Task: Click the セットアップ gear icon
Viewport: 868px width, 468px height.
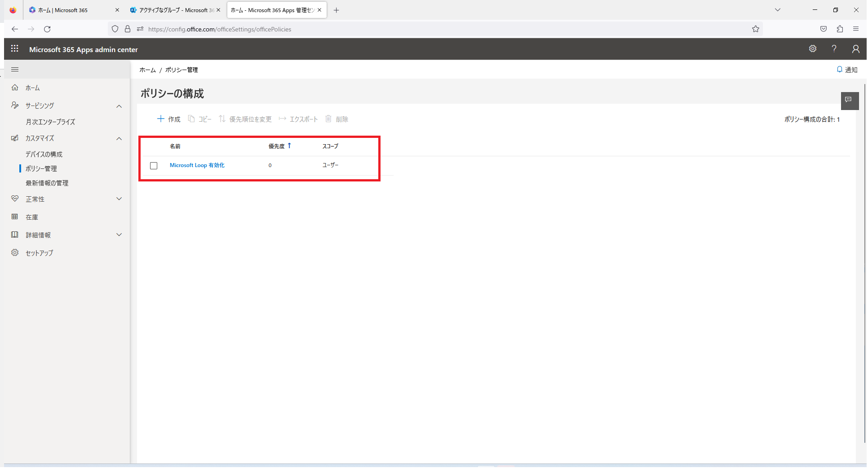Action: point(15,252)
